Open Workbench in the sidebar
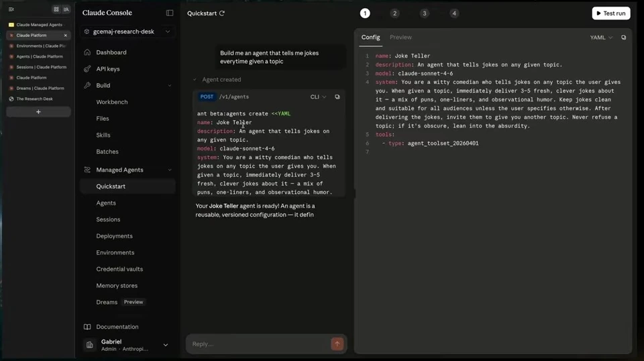The height and width of the screenshot is (361, 644). tap(112, 102)
